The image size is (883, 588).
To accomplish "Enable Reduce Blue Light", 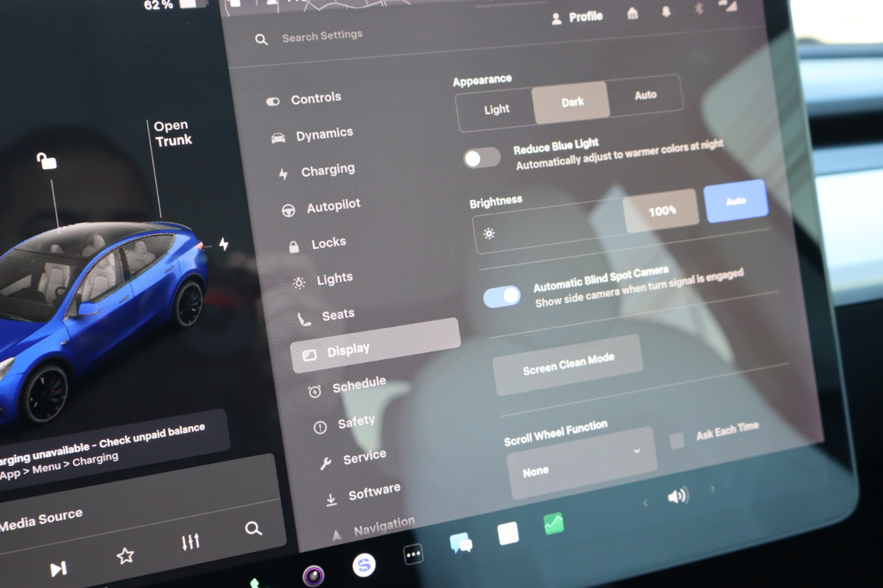I will click(482, 158).
